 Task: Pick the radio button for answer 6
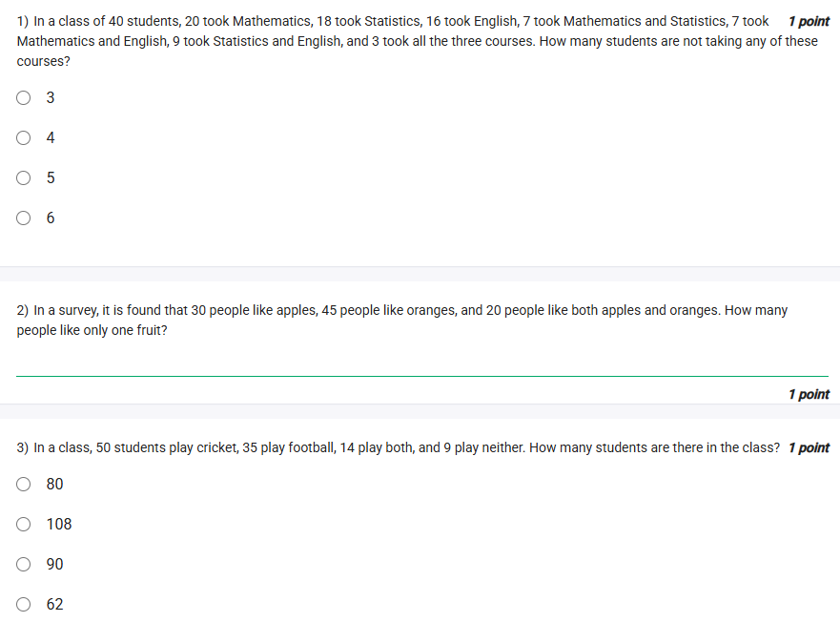pos(24,218)
